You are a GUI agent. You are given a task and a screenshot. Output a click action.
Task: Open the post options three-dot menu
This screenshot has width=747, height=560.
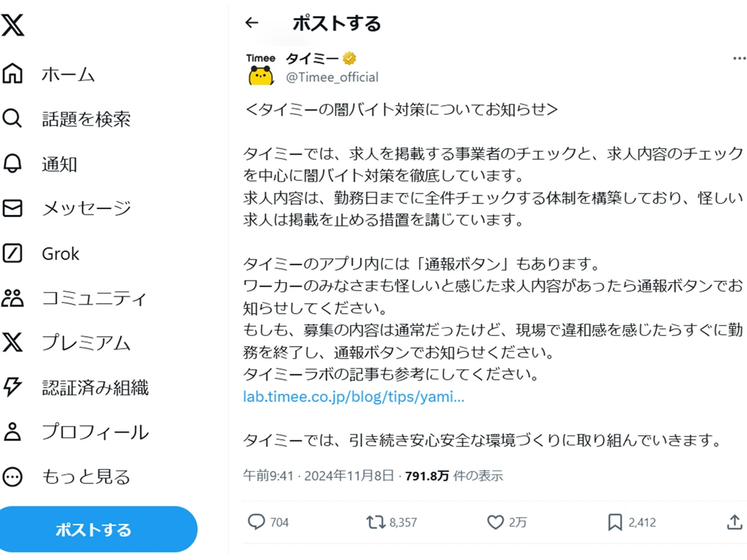739,58
